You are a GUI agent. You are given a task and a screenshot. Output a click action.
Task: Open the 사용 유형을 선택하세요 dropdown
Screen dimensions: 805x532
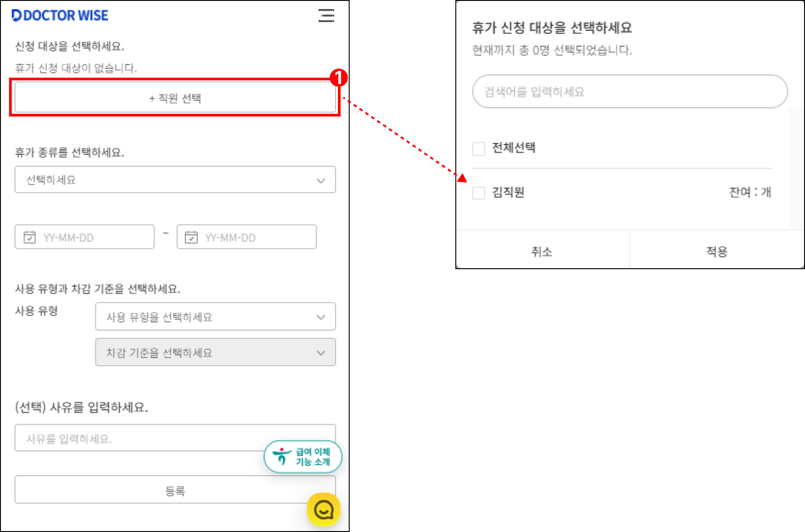pyautogui.click(x=215, y=317)
